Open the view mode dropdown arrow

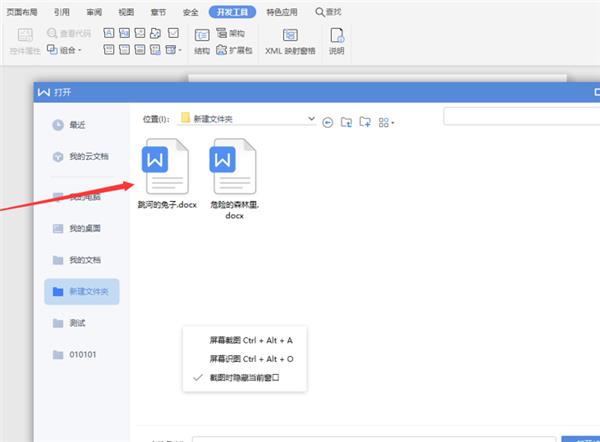pos(394,123)
